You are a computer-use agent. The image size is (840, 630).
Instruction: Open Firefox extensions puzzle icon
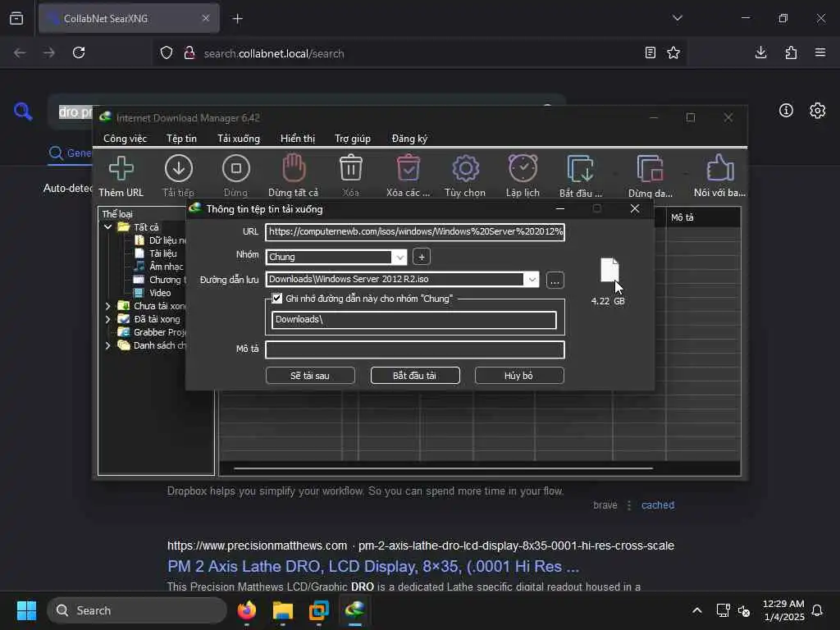(x=791, y=52)
